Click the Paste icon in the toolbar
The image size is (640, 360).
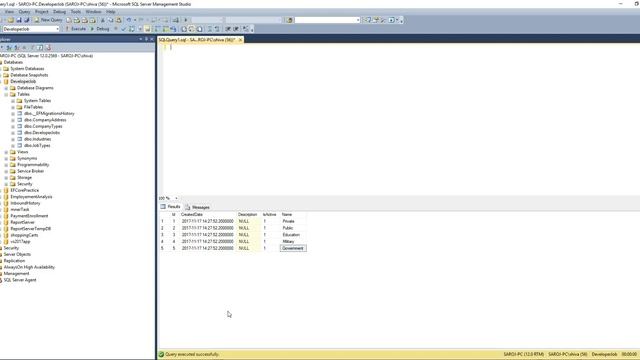click(x=118, y=20)
